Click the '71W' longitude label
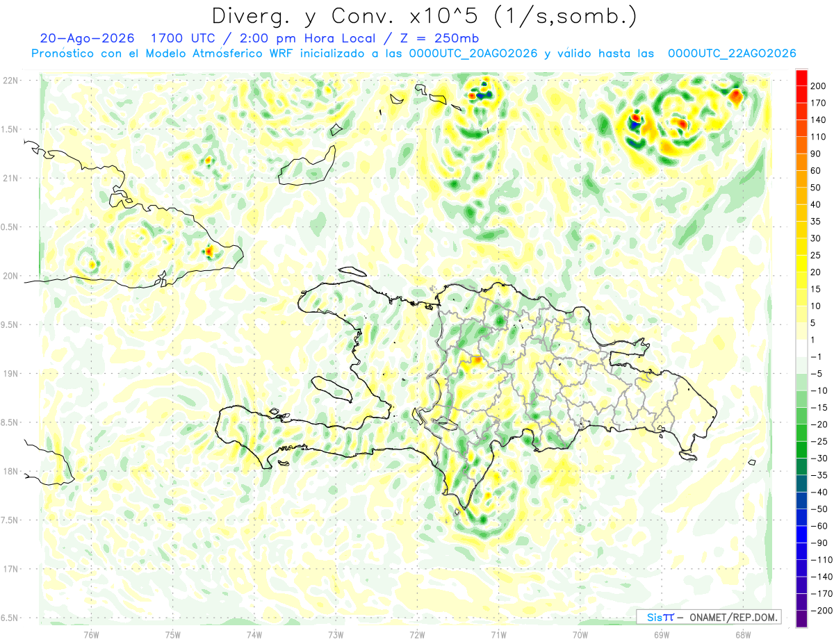 pos(498,635)
